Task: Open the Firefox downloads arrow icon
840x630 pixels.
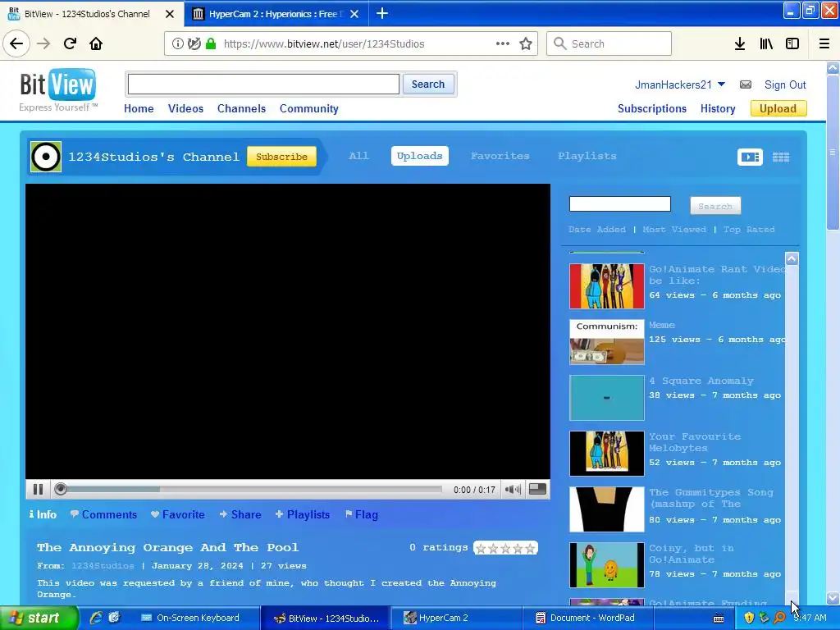Action: [740, 43]
